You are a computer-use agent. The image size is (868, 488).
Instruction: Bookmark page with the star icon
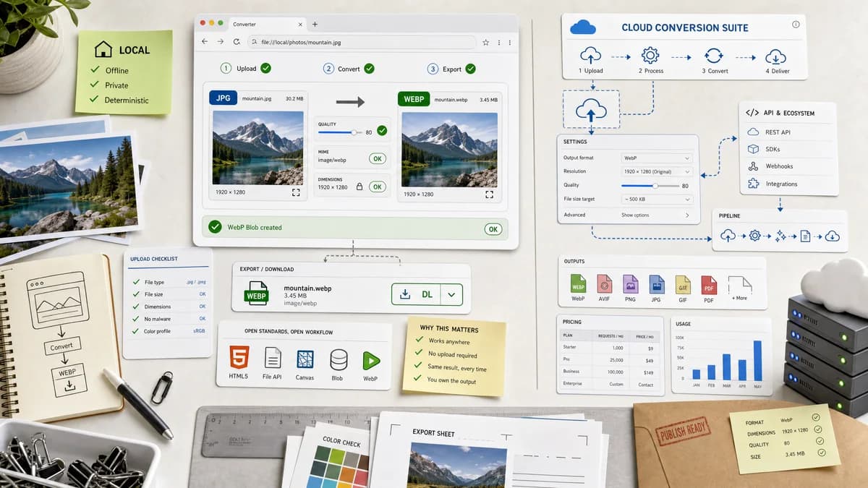click(x=486, y=42)
